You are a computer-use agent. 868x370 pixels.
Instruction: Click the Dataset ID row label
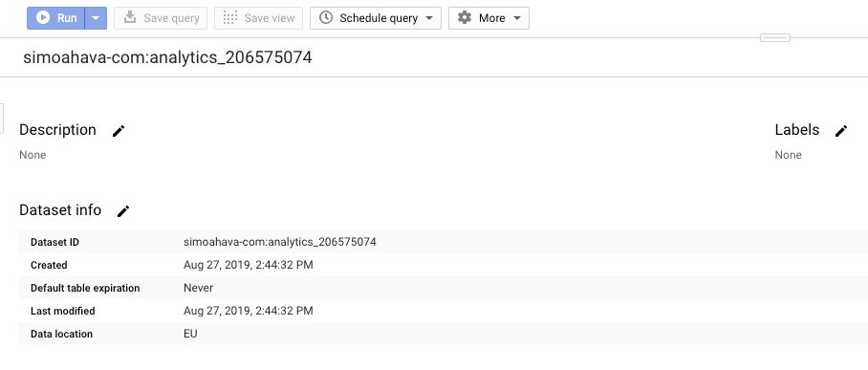[54, 243]
